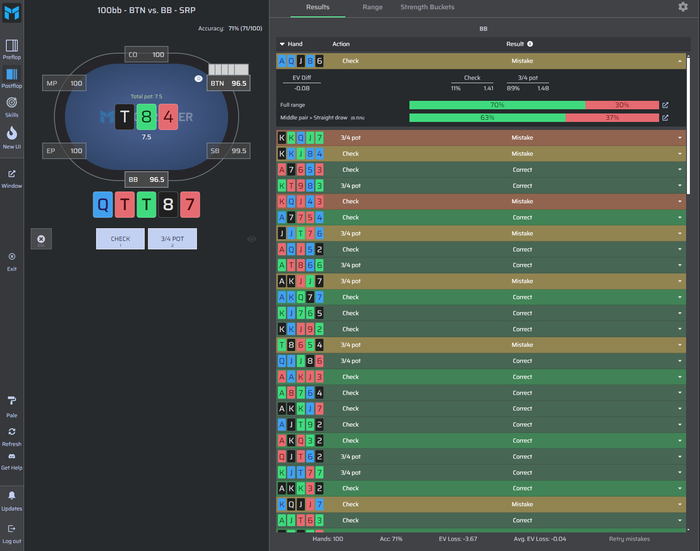The height and width of the screenshot is (551, 700).
Task: Select the QJT62 3/4 pot row
Action: pos(481,457)
